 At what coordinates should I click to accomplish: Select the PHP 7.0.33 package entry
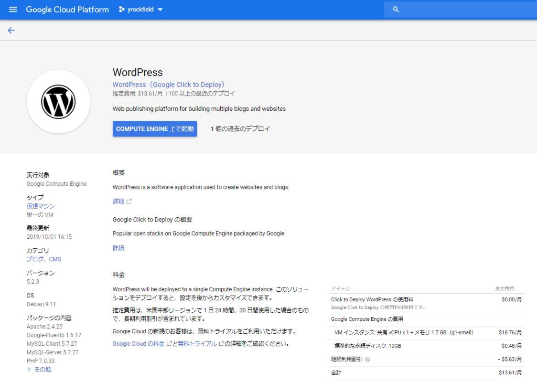coord(41,361)
